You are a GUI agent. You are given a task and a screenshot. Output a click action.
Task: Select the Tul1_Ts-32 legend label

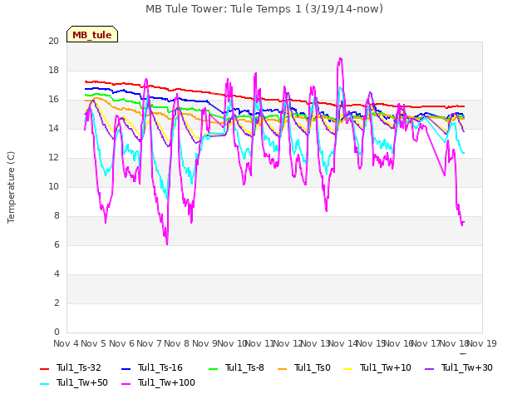(79, 367)
